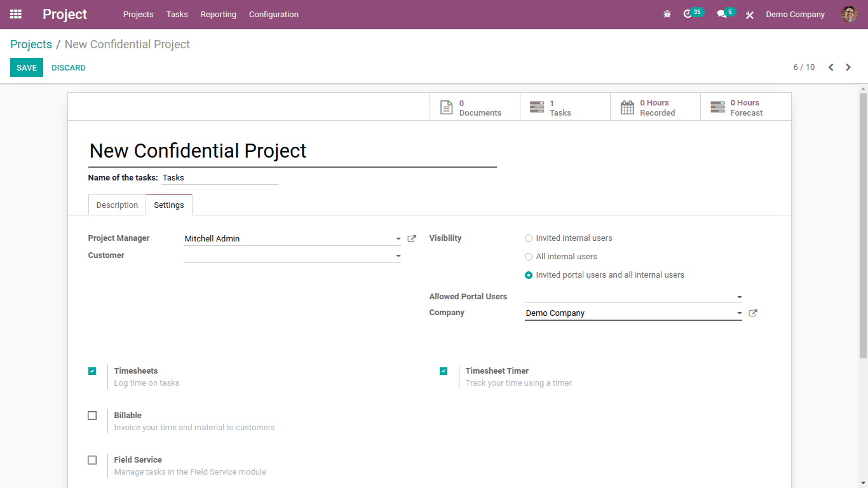Open the Reporting menu

pos(219,14)
